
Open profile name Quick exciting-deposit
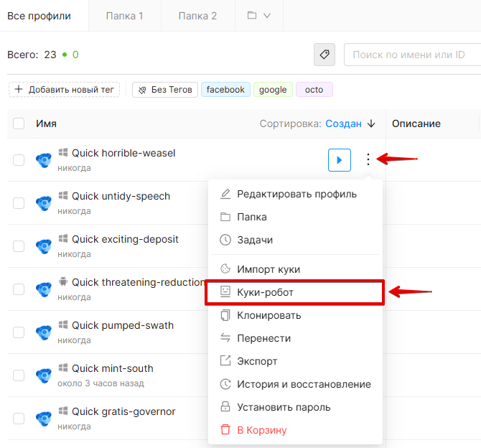point(125,239)
